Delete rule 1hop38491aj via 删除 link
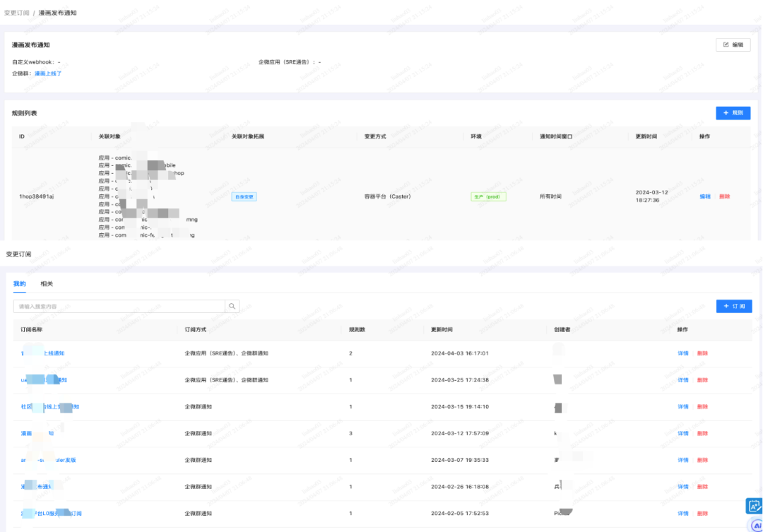763x532 pixels. tap(725, 196)
